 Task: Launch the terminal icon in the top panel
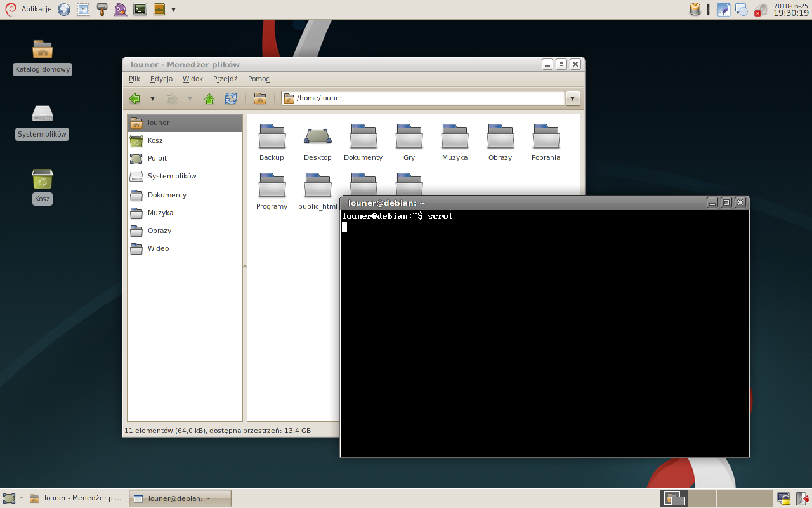pyautogui.click(x=140, y=10)
